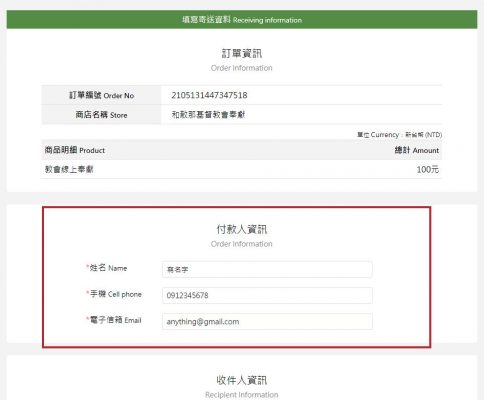Click the 付款人資訊 section heading
Screen dimensions: 484x400
pyautogui.click(x=242, y=229)
